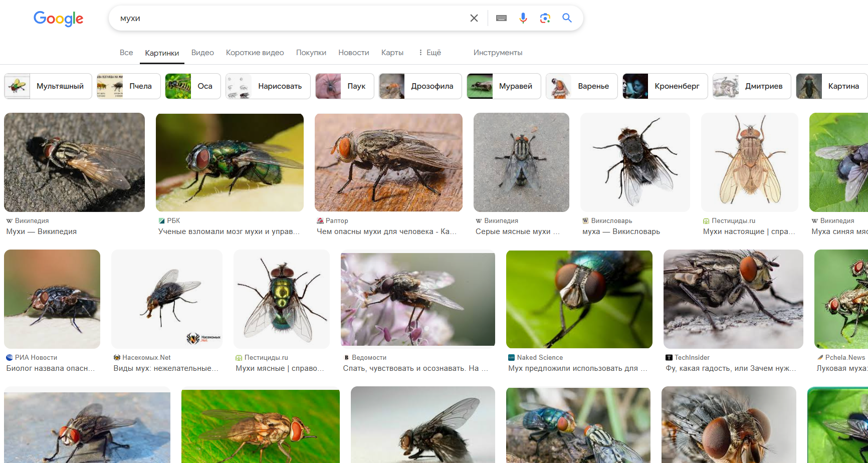Open the green fly image from РБК
This screenshot has width=868, height=463.
pyautogui.click(x=230, y=162)
